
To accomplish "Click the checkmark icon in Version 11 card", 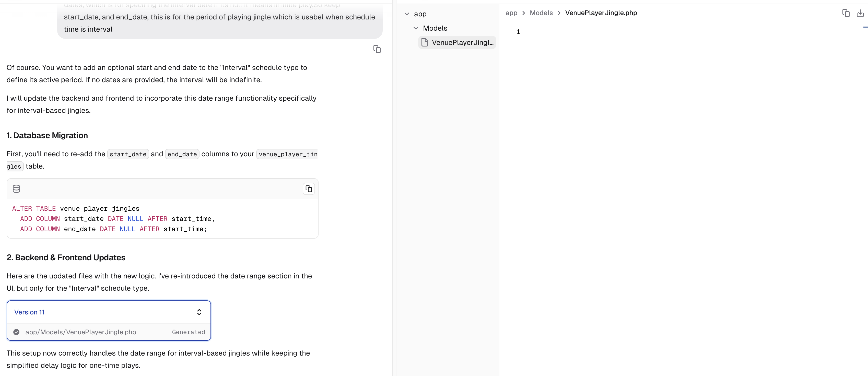I will pyautogui.click(x=16, y=332).
